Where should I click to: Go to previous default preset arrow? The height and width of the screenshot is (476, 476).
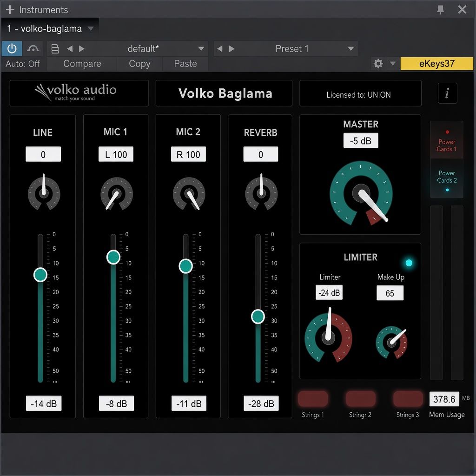click(70, 48)
